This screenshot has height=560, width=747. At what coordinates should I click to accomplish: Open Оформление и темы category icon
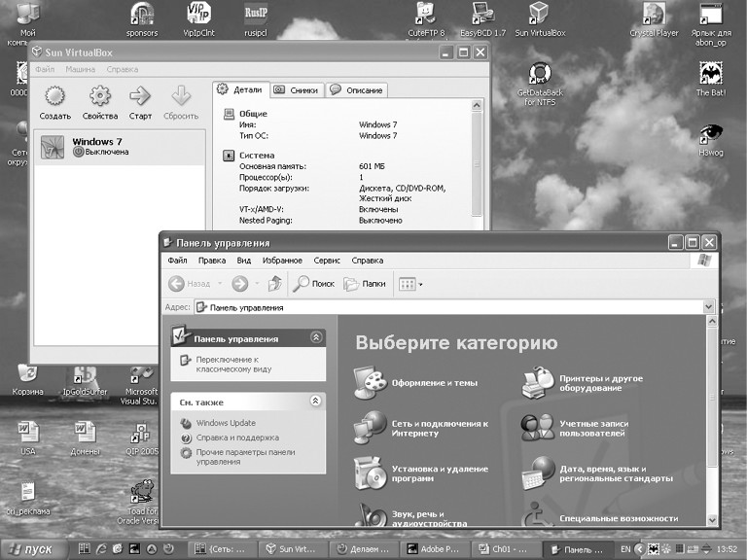pos(370,382)
